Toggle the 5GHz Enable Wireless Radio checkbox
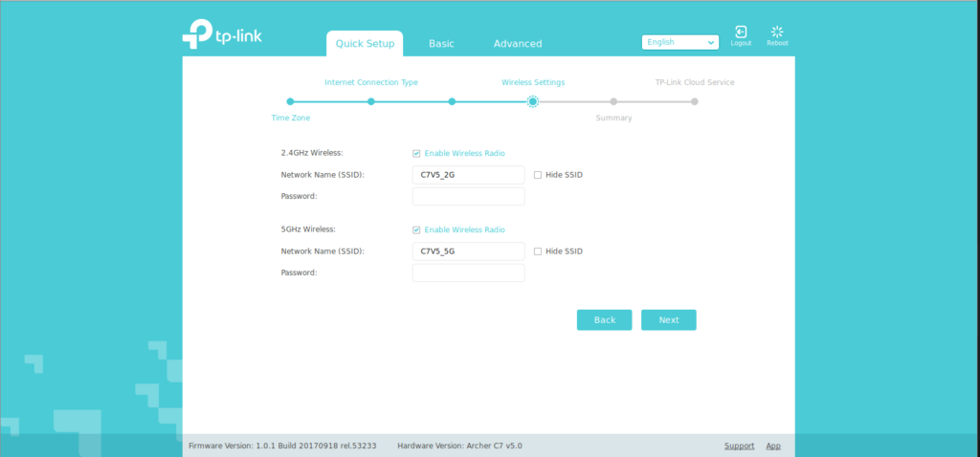The image size is (980, 457). pos(416,229)
